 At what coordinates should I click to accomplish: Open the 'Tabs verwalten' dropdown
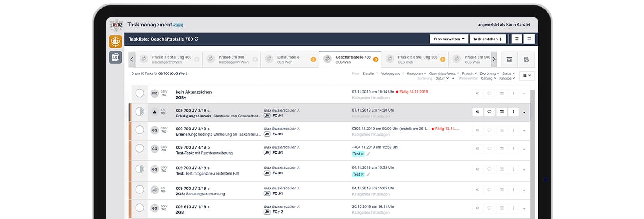pyautogui.click(x=449, y=39)
